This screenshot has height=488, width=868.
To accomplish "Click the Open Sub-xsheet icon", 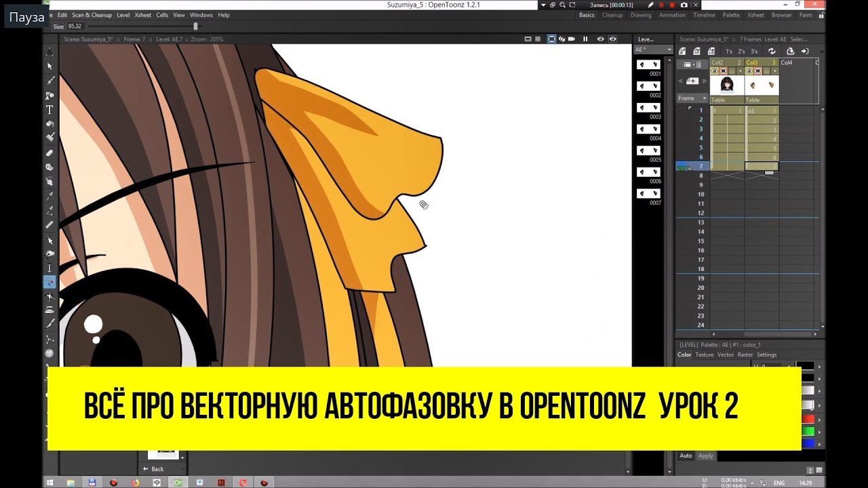I will click(x=804, y=51).
